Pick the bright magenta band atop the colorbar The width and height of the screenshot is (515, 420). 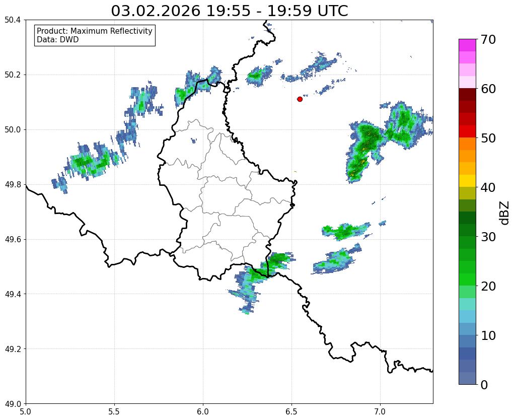pos(467,45)
